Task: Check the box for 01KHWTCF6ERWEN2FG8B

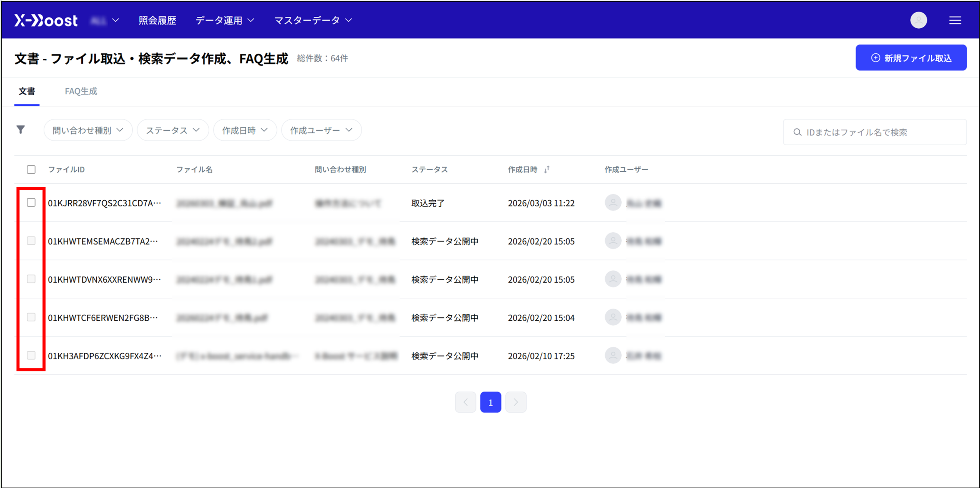Action: point(31,317)
